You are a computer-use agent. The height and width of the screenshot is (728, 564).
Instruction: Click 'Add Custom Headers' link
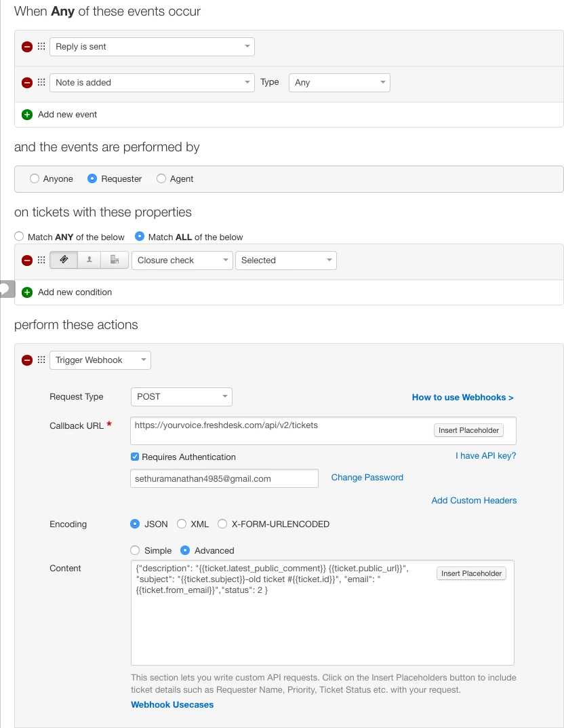474,501
